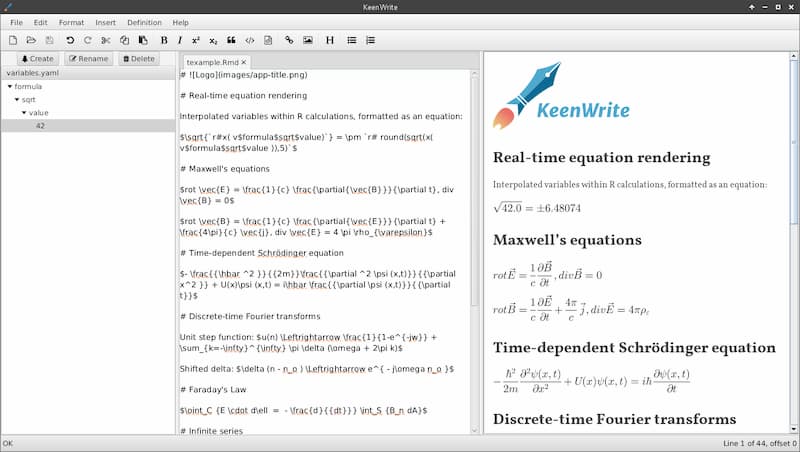800x452 pixels.
Task: Select the 42 leaf in the tree
Action: (x=88, y=125)
